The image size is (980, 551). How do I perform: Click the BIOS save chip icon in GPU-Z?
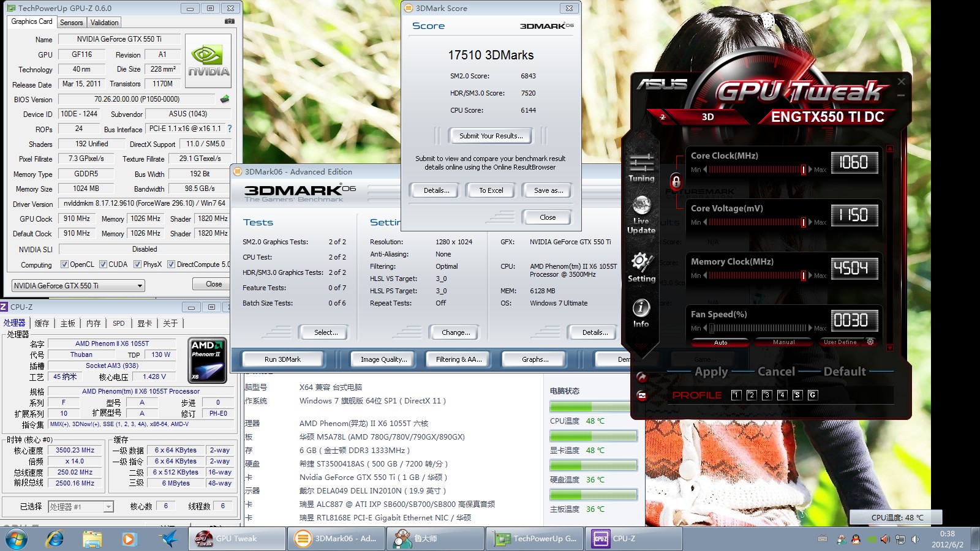click(x=225, y=99)
